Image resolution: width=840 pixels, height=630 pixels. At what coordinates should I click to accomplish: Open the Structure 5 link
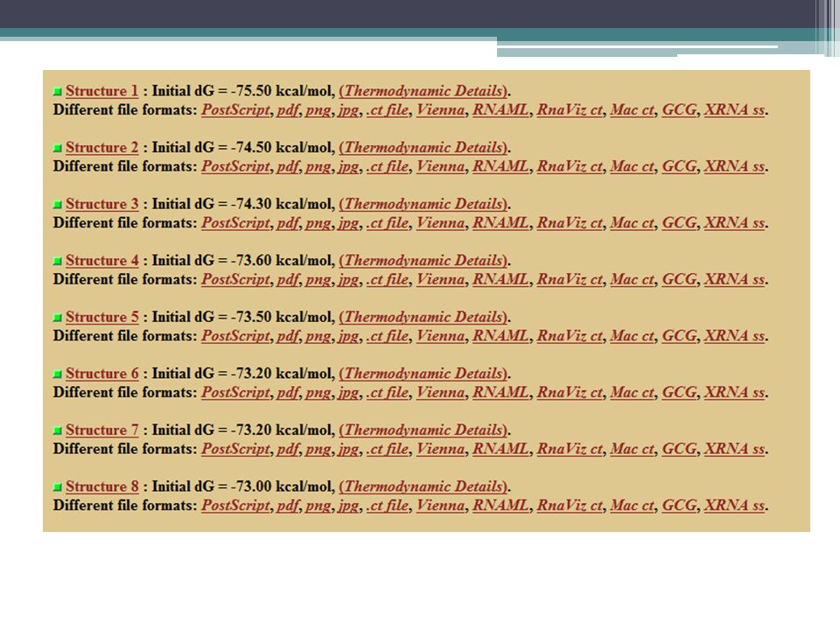tap(101, 317)
